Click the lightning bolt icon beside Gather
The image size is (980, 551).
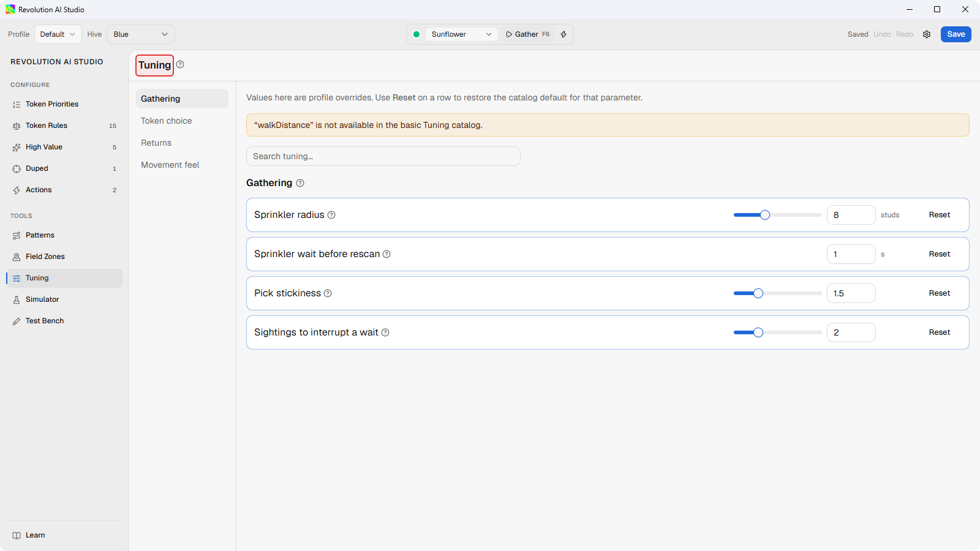click(x=563, y=34)
